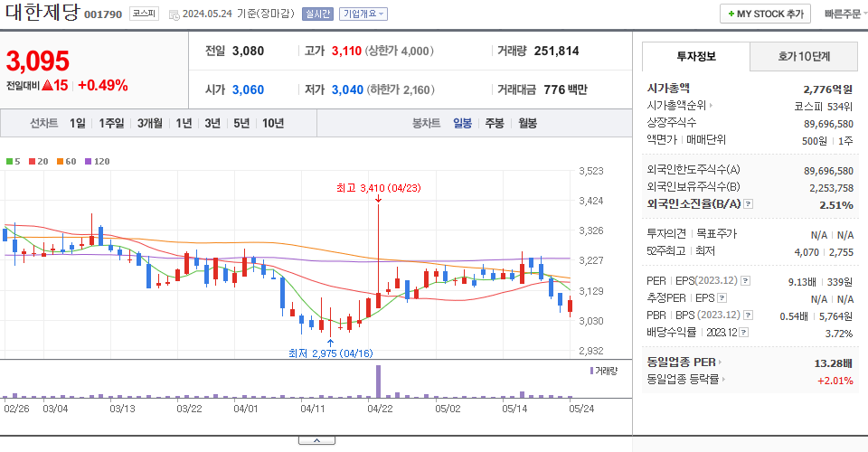This screenshot has height=452, width=868.
Task: Switch candlestick chart to 월봉
Action: tap(527, 123)
